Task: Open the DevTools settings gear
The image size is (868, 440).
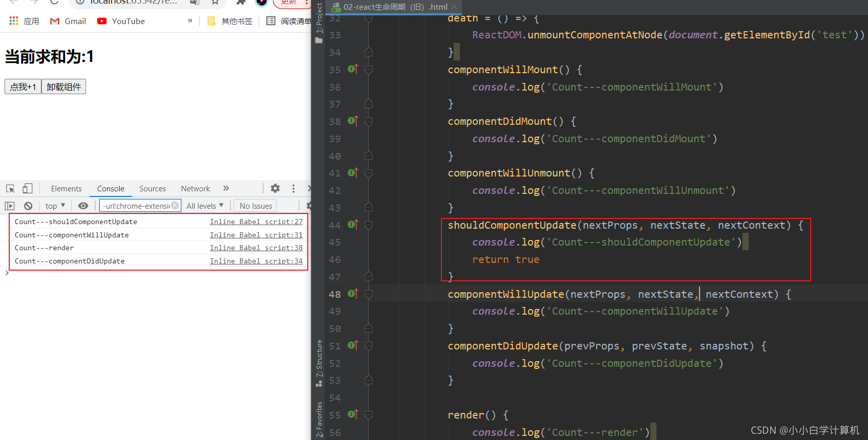Action: pos(275,188)
